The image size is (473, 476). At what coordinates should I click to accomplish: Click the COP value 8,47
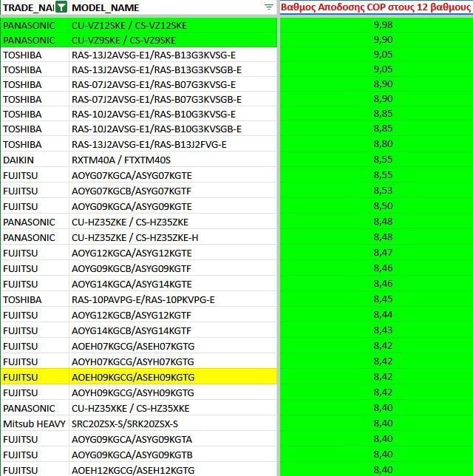click(x=383, y=253)
